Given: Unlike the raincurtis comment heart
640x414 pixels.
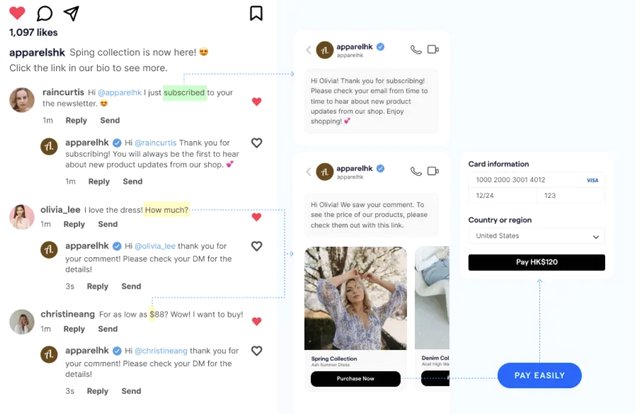Looking at the screenshot, I should pyautogui.click(x=257, y=101).
